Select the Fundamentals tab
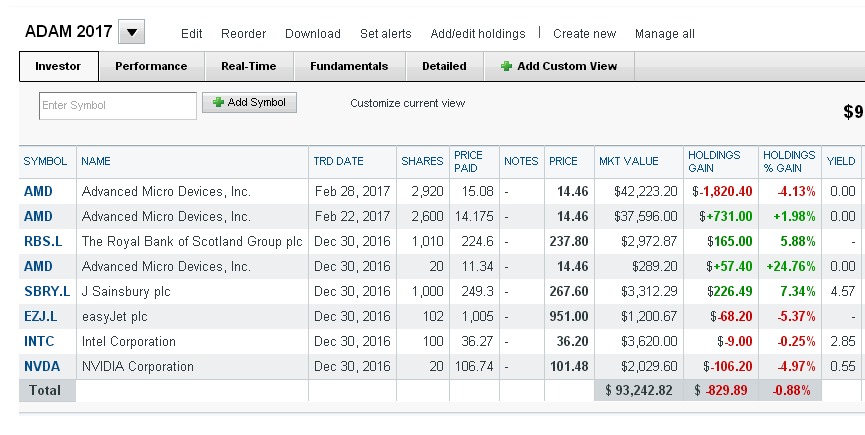The image size is (865, 435). (x=349, y=66)
